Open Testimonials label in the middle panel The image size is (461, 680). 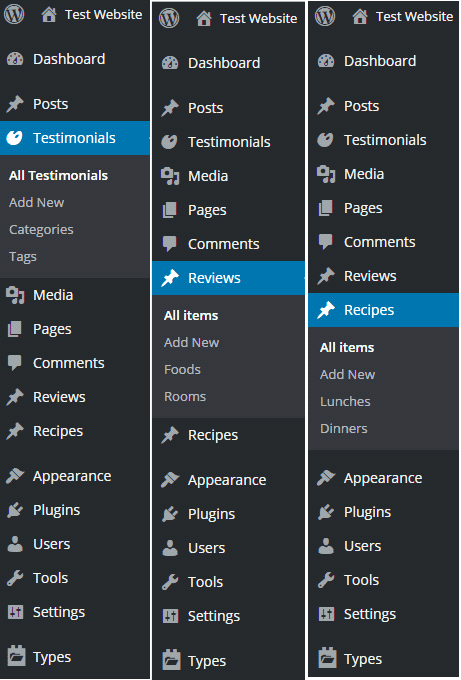point(229,142)
